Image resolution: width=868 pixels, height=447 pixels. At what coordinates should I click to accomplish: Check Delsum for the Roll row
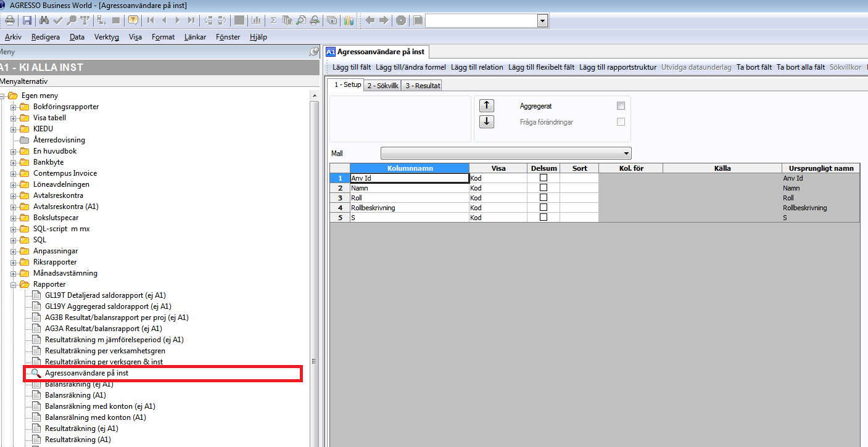(x=544, y=197)
